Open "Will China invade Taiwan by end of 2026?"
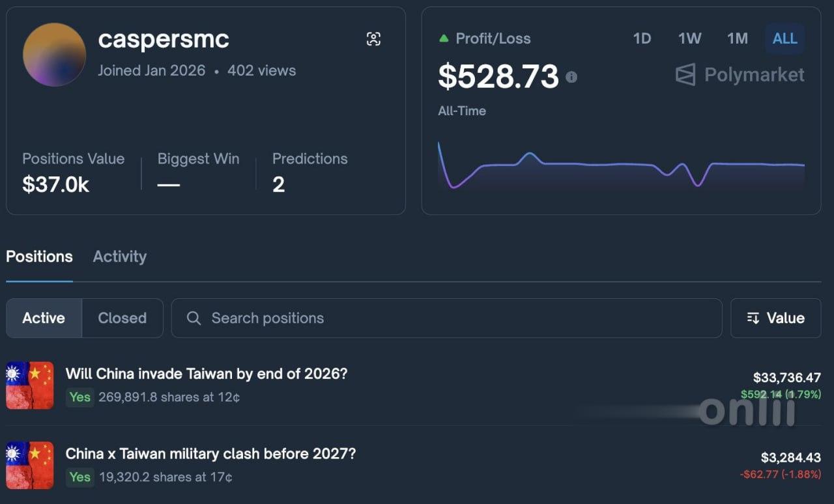The image size is (834, 504). (x=207, y=374)
